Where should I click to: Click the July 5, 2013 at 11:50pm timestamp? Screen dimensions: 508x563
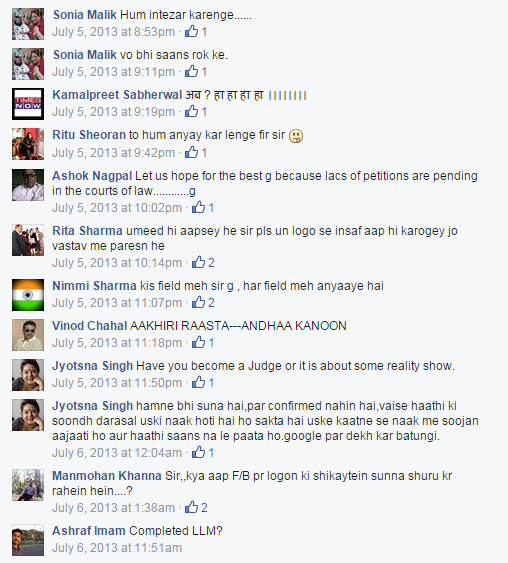coord(117,382)
